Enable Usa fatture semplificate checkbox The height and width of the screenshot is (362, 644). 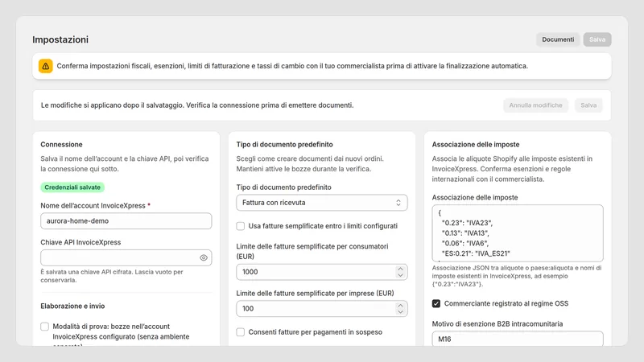click(240, 226)
